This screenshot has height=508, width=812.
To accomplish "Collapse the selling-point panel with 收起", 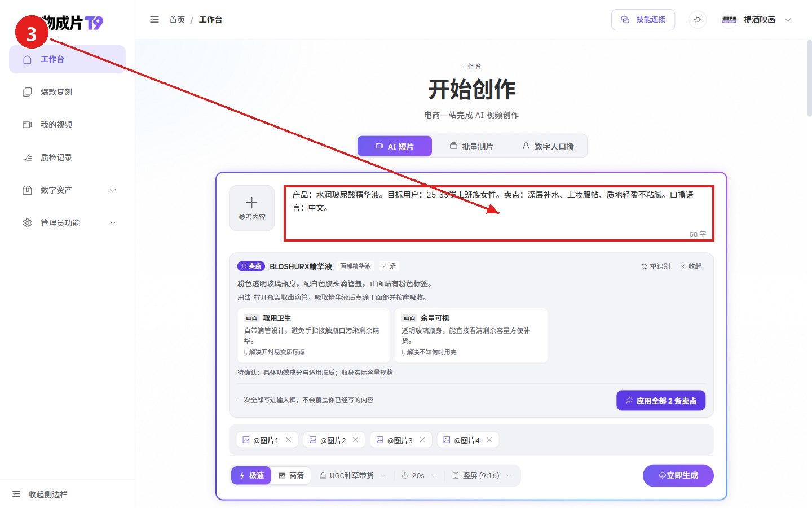I will 691,266.
